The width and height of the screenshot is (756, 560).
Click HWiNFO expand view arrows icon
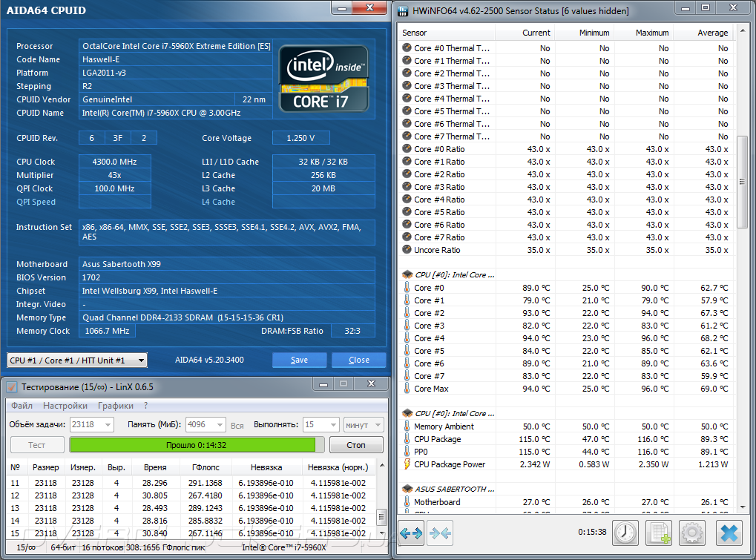411,533
